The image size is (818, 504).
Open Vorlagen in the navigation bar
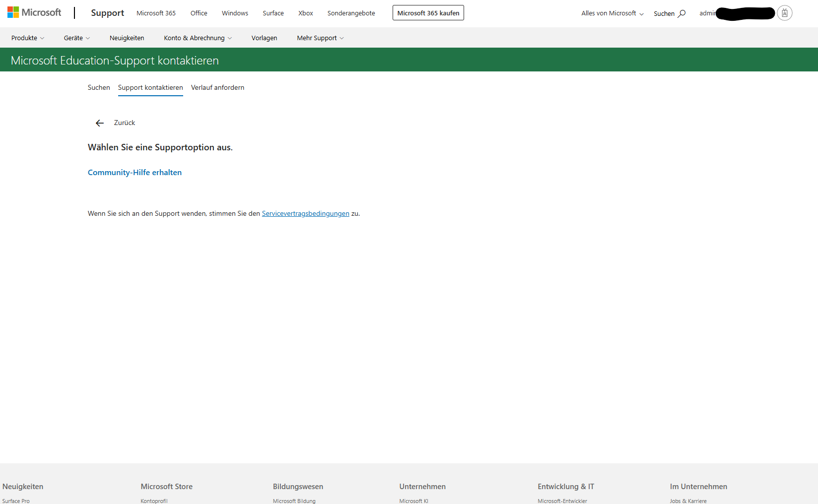tap(265, 38)
